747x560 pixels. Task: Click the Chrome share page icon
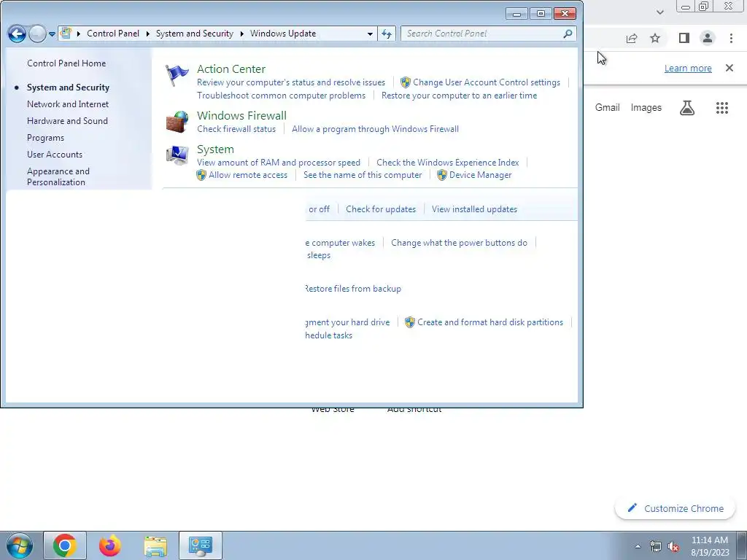click(632, 38)
